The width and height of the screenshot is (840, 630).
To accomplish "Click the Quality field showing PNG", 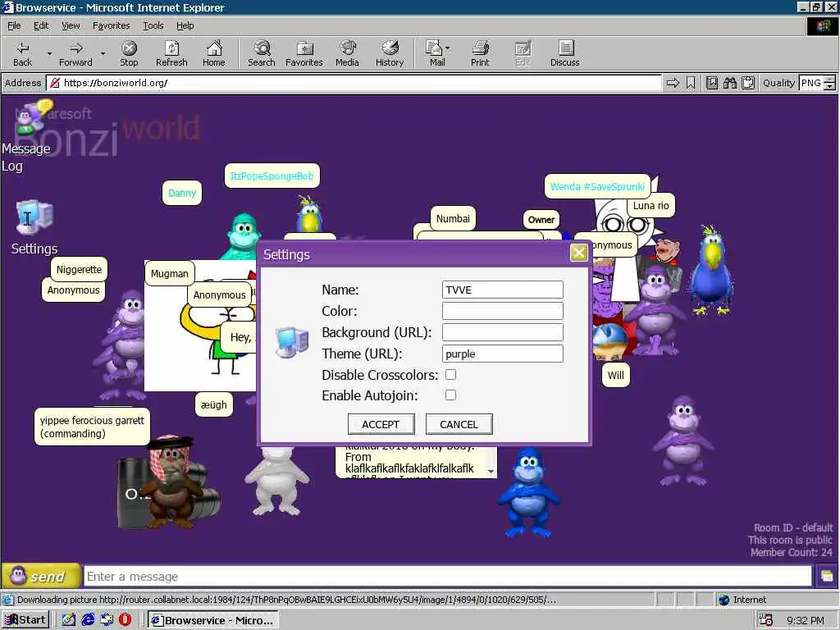I will (x=811, y=83).
